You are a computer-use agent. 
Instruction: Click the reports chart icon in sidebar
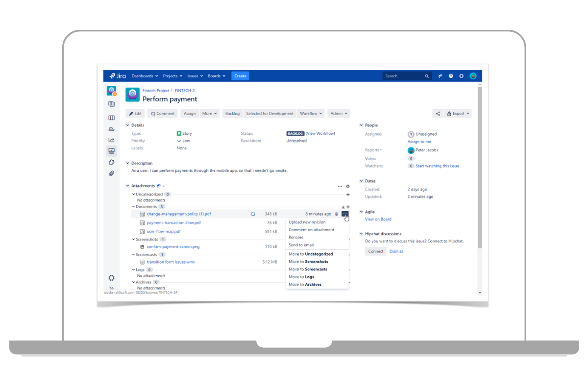click(111, 140)
